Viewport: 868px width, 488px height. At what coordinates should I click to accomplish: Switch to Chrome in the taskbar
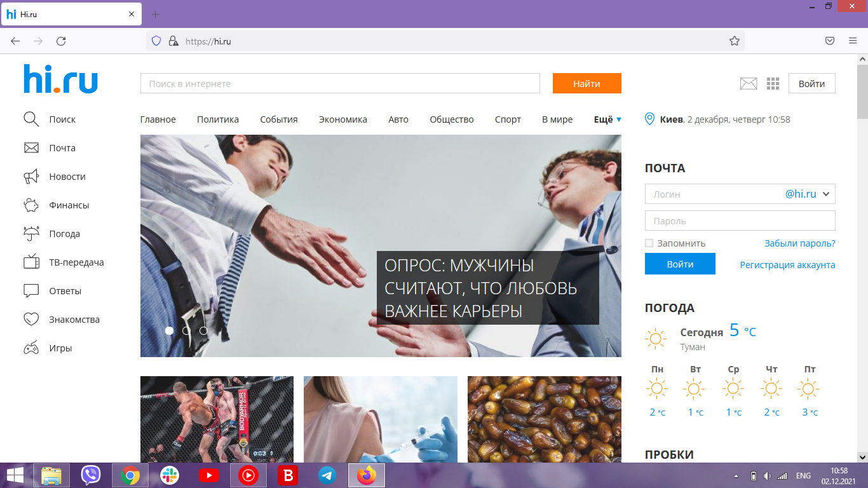pos(130,475)
